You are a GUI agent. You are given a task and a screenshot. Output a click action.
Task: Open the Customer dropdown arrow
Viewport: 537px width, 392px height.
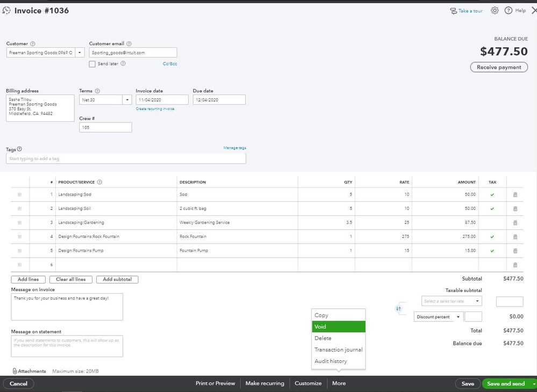80,53
